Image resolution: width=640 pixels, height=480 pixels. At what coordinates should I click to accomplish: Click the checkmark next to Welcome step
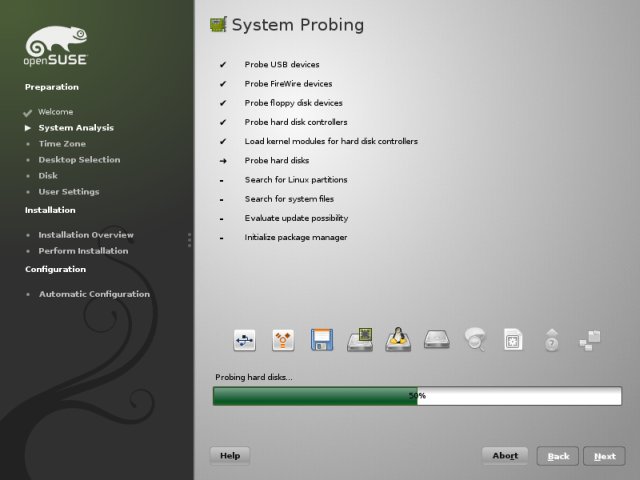pos(28,113)
